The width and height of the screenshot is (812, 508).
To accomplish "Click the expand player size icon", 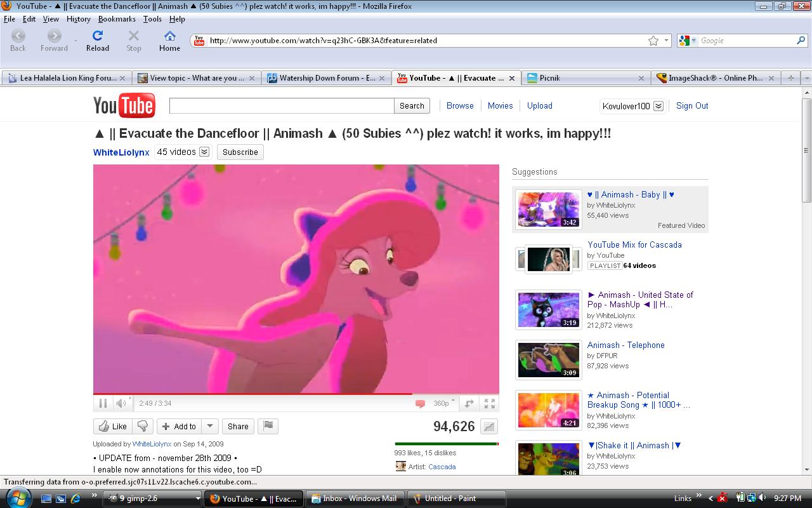I will 469,403.
